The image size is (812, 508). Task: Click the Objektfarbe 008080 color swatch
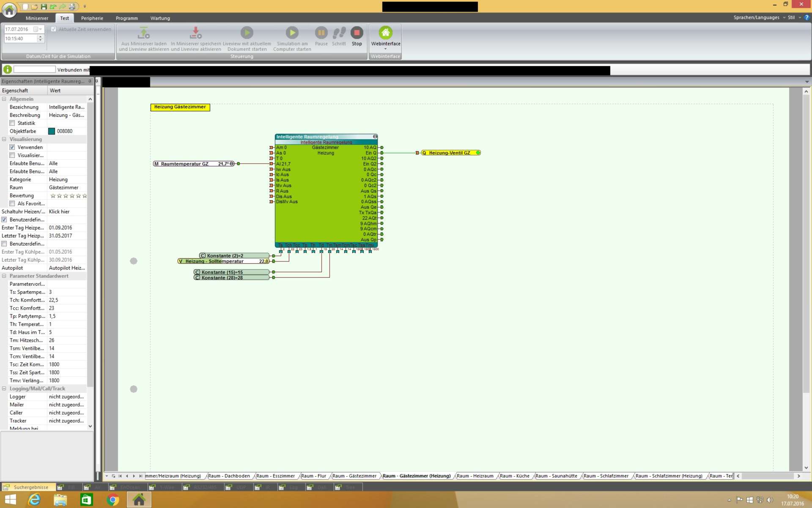click(52, 131)
